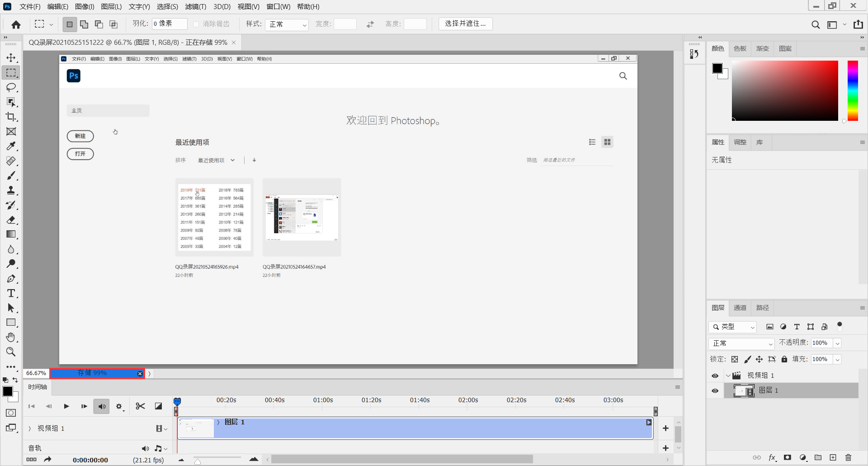
Task: Open the 不透明度 opacity dropdown arrow
Action: (x=837, y=343)
